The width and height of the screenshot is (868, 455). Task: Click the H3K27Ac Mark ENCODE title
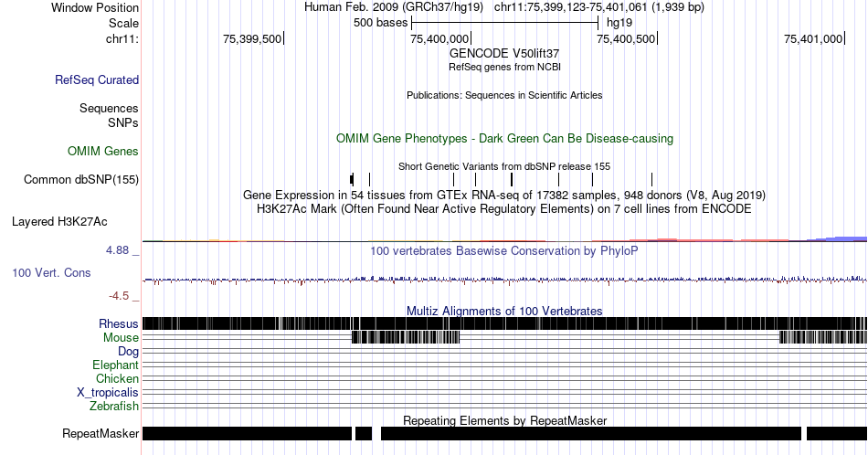(x=504, y=208)
